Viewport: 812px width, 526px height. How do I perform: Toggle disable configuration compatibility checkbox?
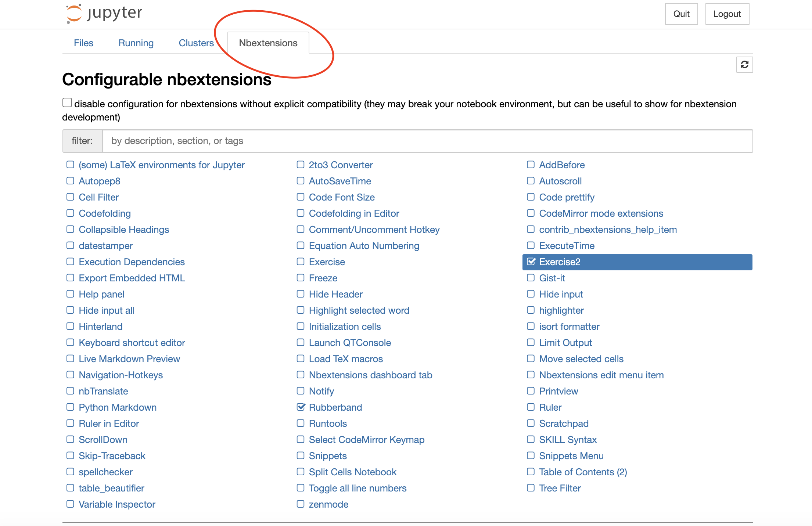click(67, 102)
